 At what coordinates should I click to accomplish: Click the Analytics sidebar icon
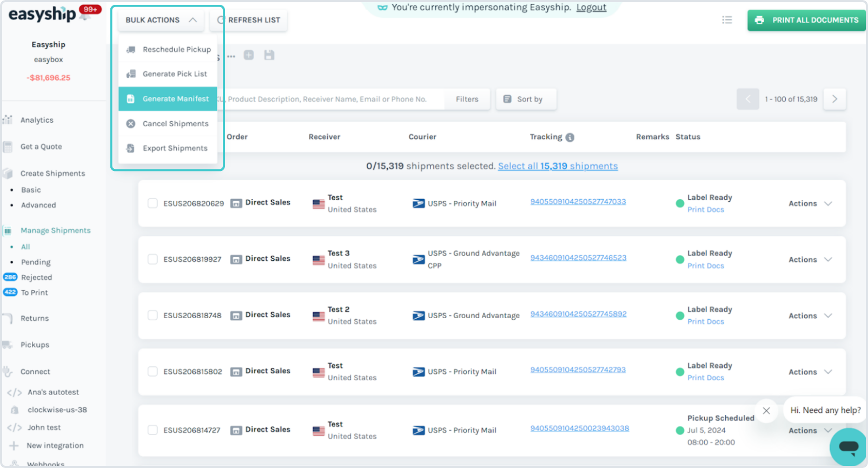click(x=8, y=120)
